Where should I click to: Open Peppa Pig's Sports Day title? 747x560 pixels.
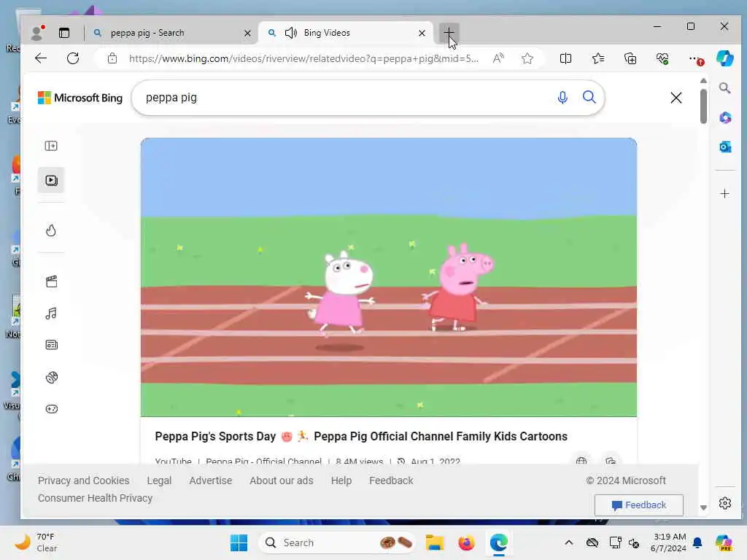(x=361, y=437)
